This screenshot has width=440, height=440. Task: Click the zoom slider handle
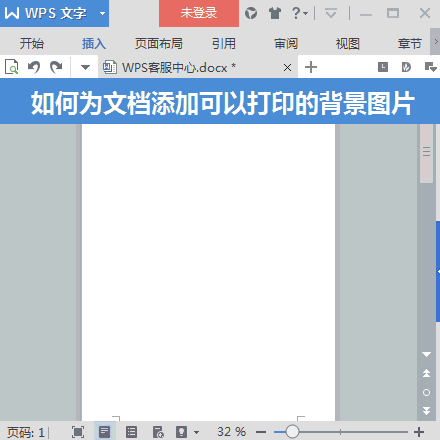click(x=292, y=432)
